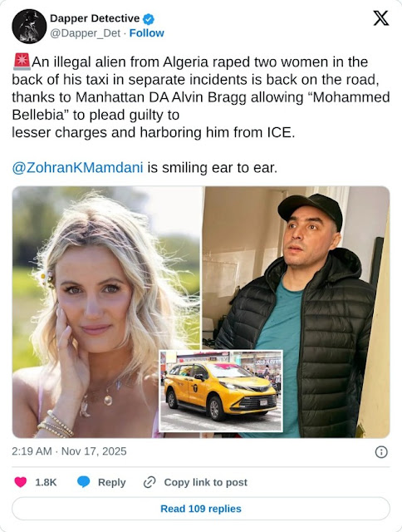Open the yellow taxi inset image
Viewport: 402px width, 532px height.
[221, 391]
